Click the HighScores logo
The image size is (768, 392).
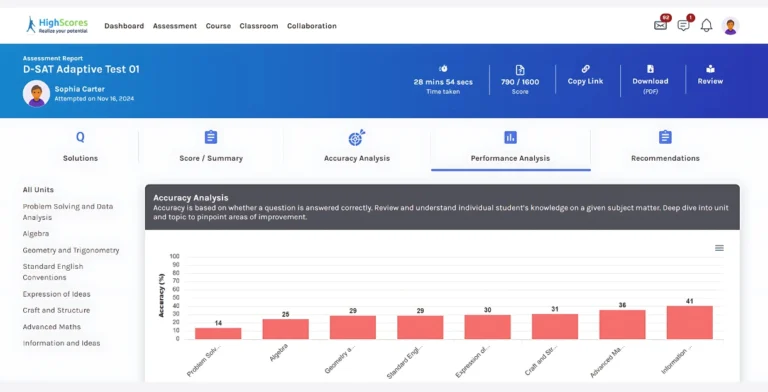click(x=57, y=25)
